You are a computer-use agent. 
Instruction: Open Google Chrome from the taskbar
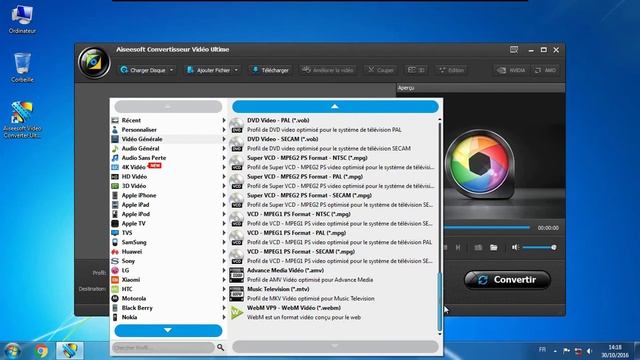coord(41,351)
